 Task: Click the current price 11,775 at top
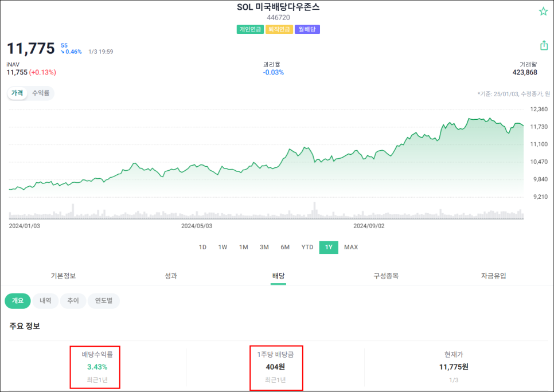pyautogui.click(x=31, y=48)
